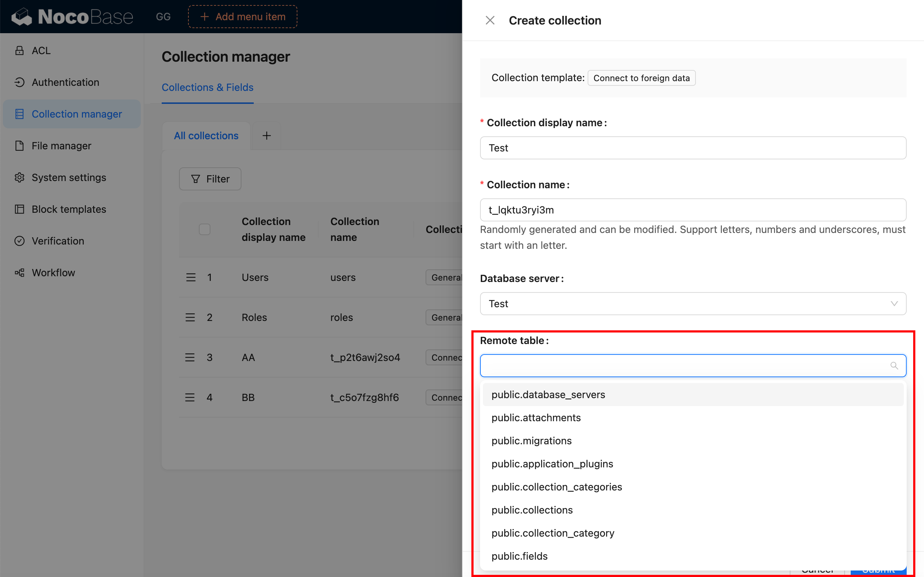Viewport: 924px width, 577px height.
Task: Select the All collections tab
Action: (x=206, y=136)
